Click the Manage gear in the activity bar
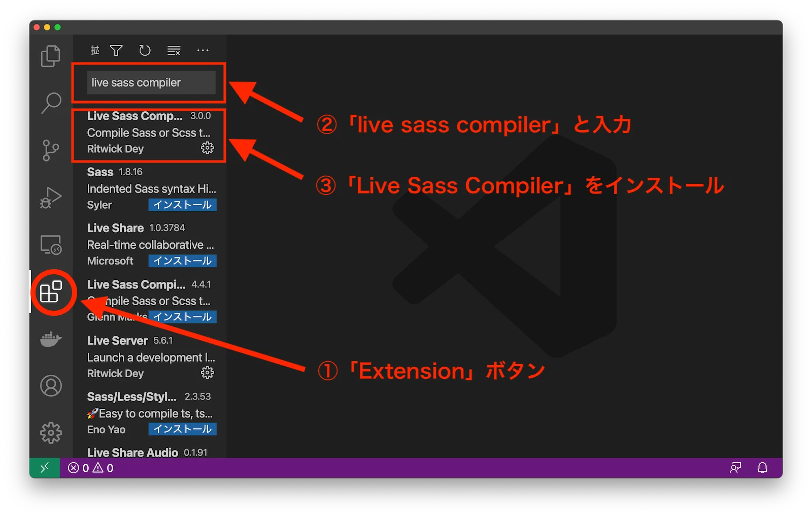 click(50, 433)
